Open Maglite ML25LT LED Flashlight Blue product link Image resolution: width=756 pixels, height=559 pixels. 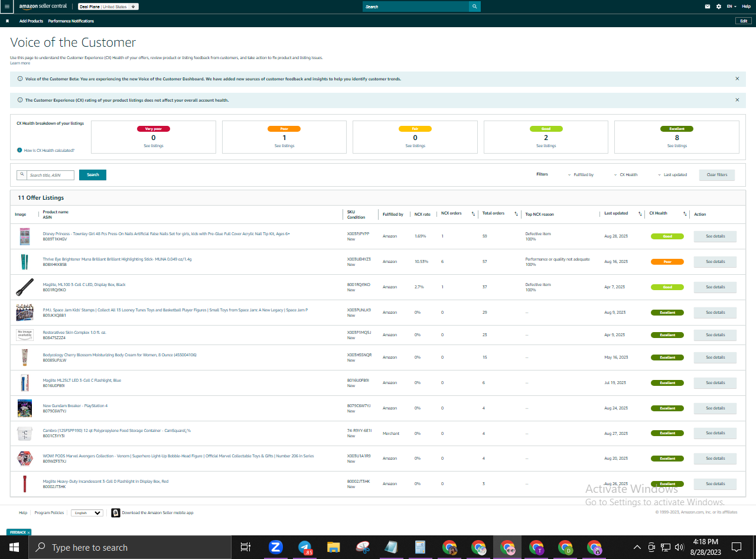pyautogui.click(x=82, y=381)
